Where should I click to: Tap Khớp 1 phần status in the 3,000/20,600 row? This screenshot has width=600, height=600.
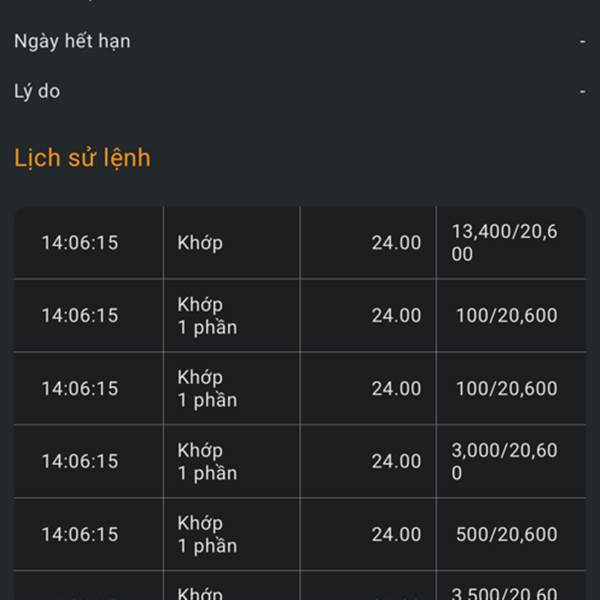click(x=207, y=461)
